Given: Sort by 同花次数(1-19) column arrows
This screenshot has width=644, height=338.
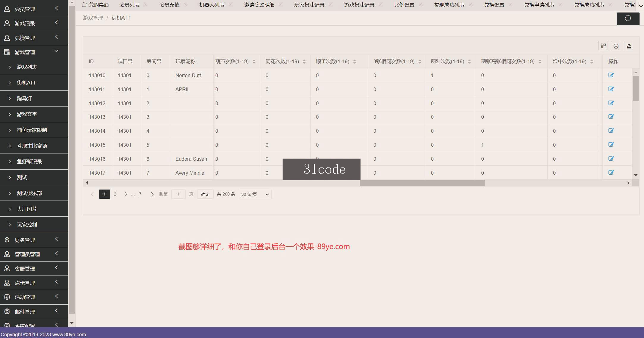Looking at the screenshot, I should (x=304, y=62).
